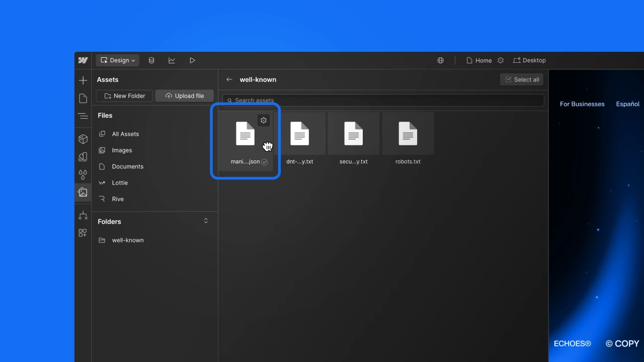Click the Upload file button
Image resolution: width=644 pixels, height=362 pixels.
coord(184,96)
